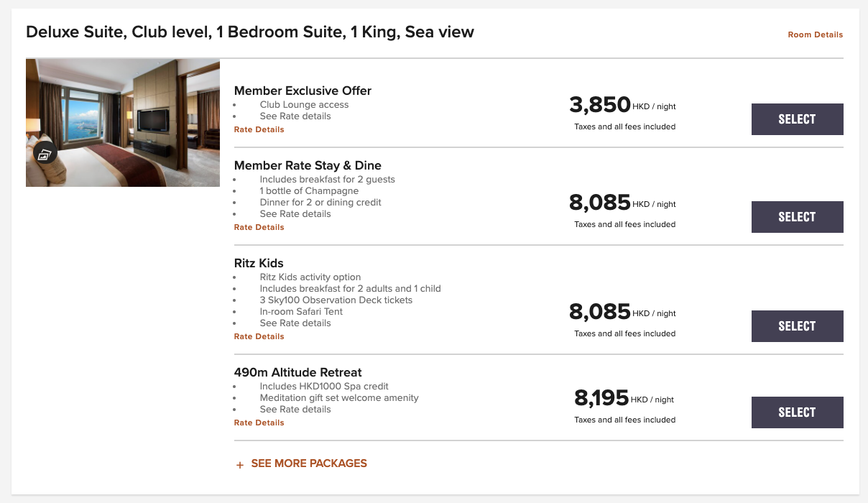Open Room Details link
The image size is (868, 503).
tap(815, 34)
